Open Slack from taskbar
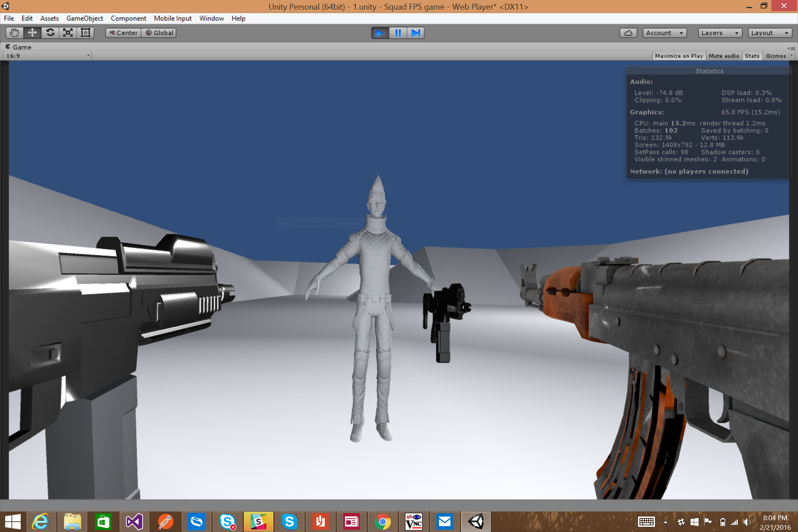Screen dimensions: 798x532 point(258,522)
